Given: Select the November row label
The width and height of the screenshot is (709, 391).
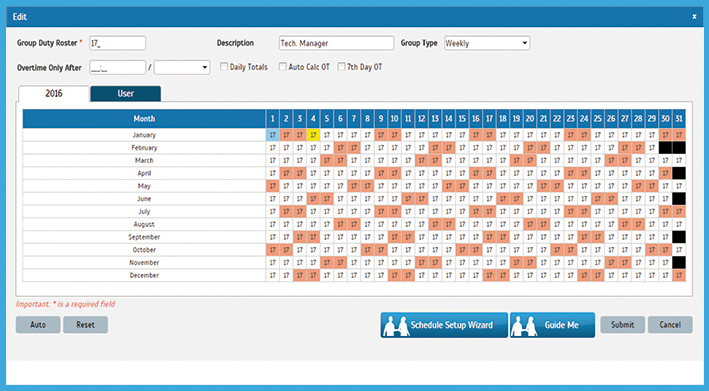Looking at the screenshot, I should [x=144, y=263].
